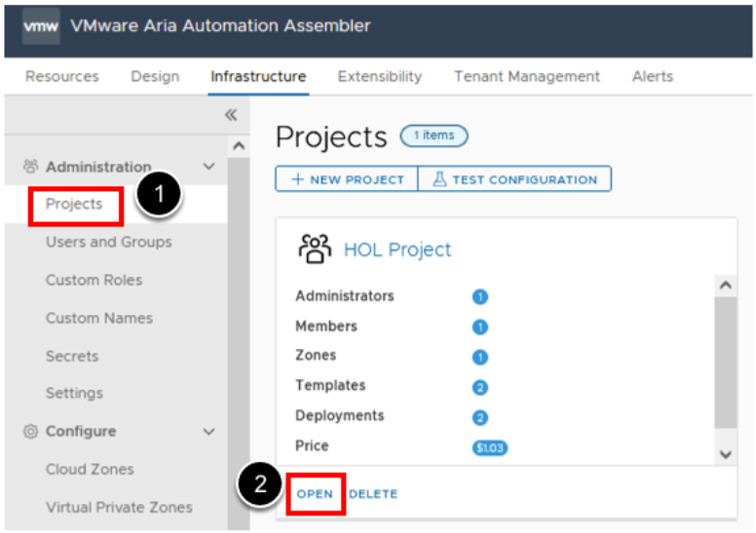Click project card scrollbar up arrow
The height and width of the screenshot is (533, 756).
[726, 286]
